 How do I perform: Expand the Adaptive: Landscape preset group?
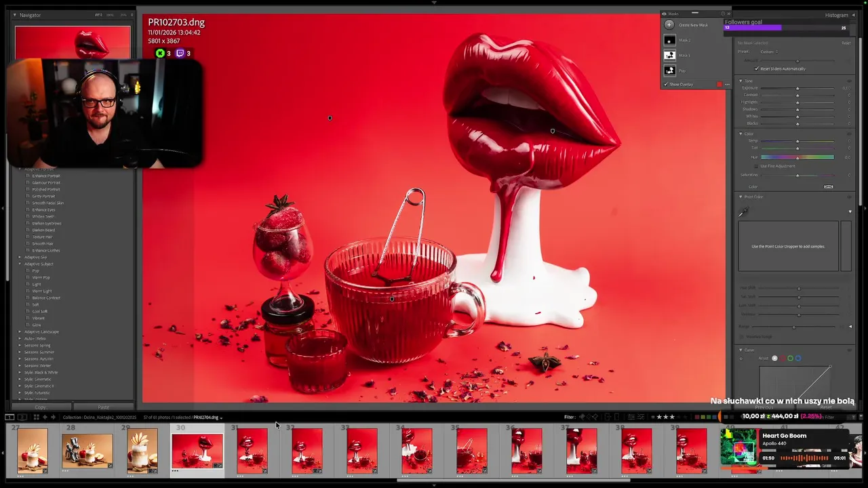coord(20,331)
